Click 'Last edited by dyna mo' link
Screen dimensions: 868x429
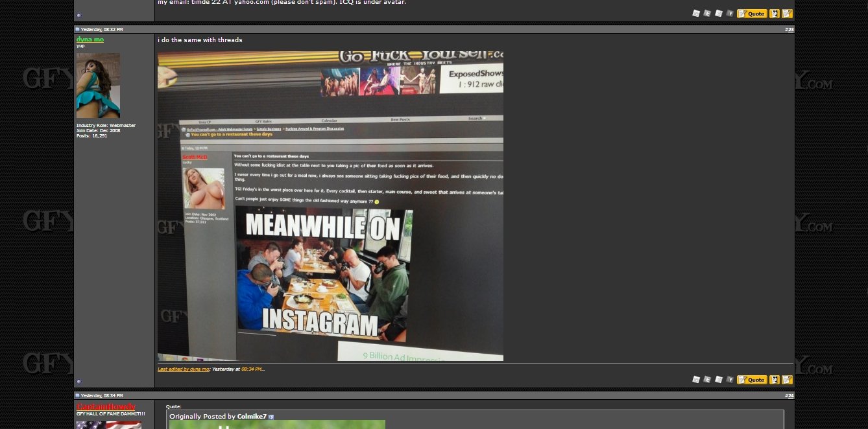coord(184,369)
